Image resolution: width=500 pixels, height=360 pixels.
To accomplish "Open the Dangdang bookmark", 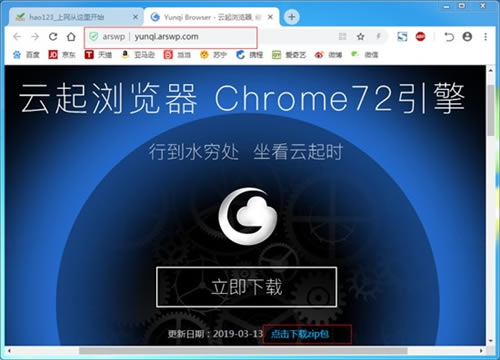I will click(x=177, y=55).
